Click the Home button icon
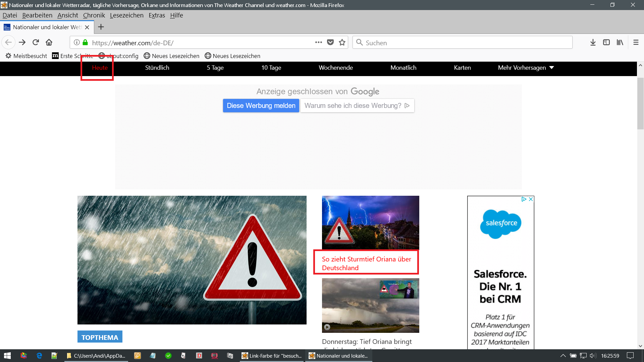Image resolution: width=644 pixels, height=362 pixels. (x=49, y=43)
